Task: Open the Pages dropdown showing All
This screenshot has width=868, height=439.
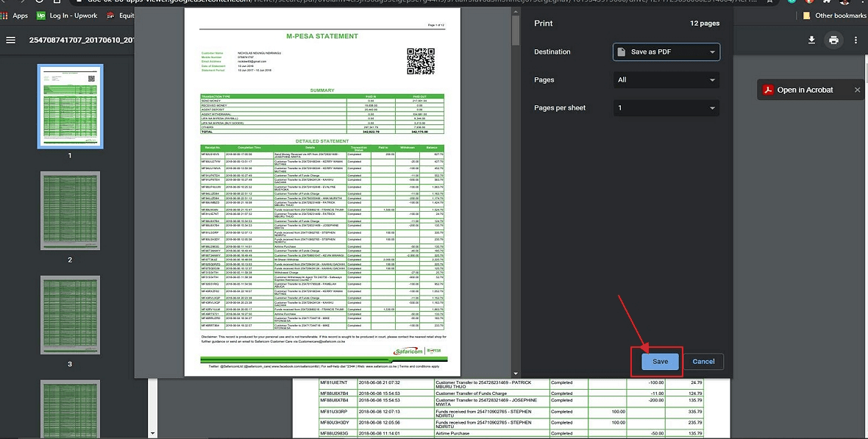Action: 666,79
